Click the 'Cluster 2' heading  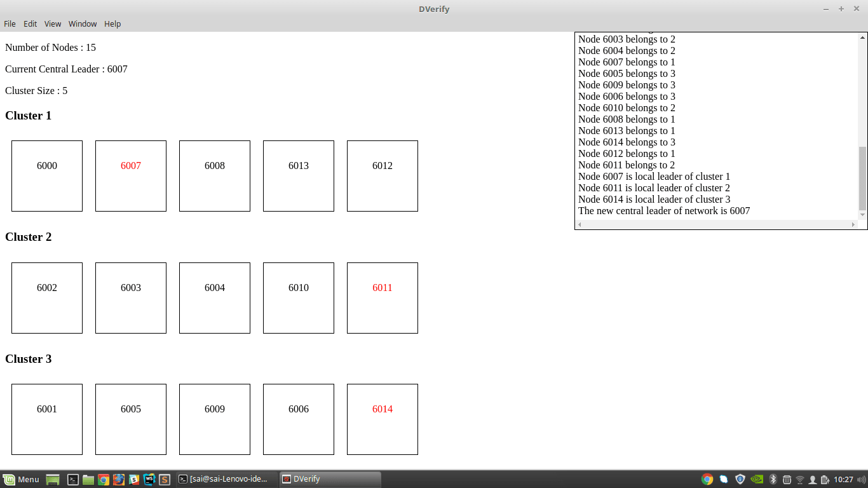click(29, 237)
